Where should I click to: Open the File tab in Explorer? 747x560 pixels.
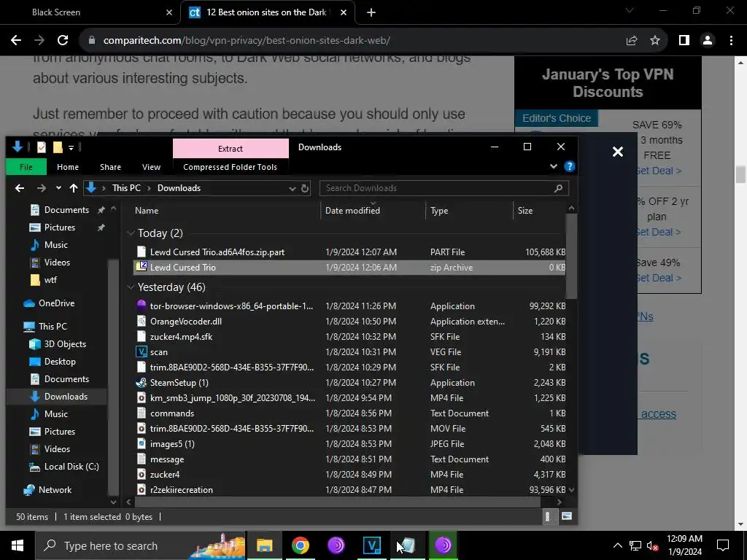pos(26,167)
